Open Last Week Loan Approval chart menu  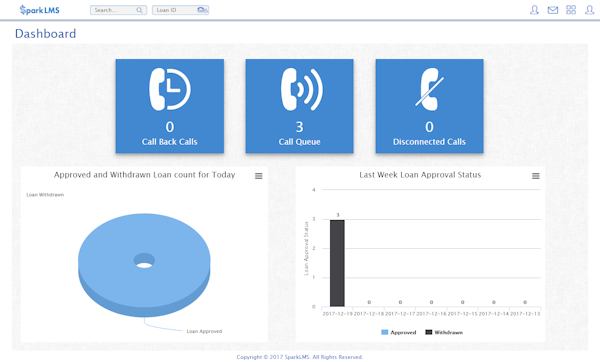536,176
